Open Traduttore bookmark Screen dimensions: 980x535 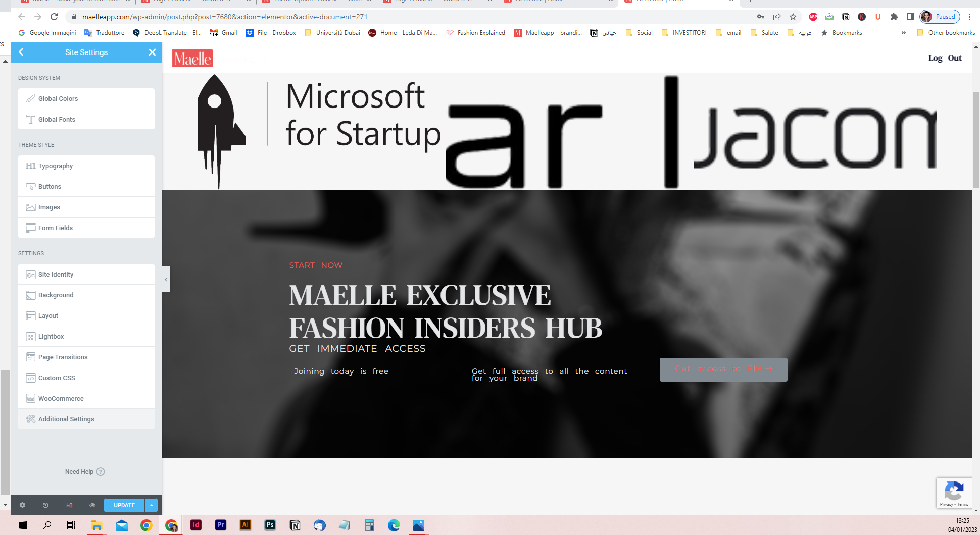(x=105, y=33)
